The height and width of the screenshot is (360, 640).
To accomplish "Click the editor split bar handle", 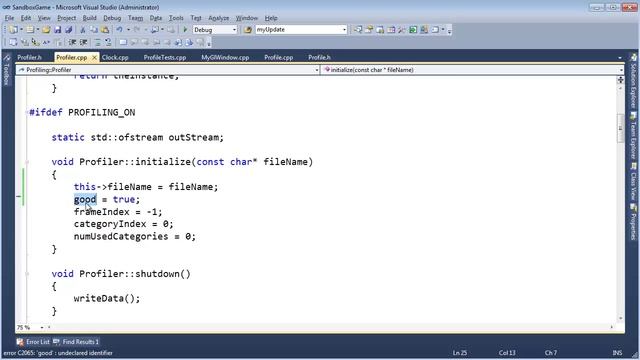I will [x=620, y=80].
